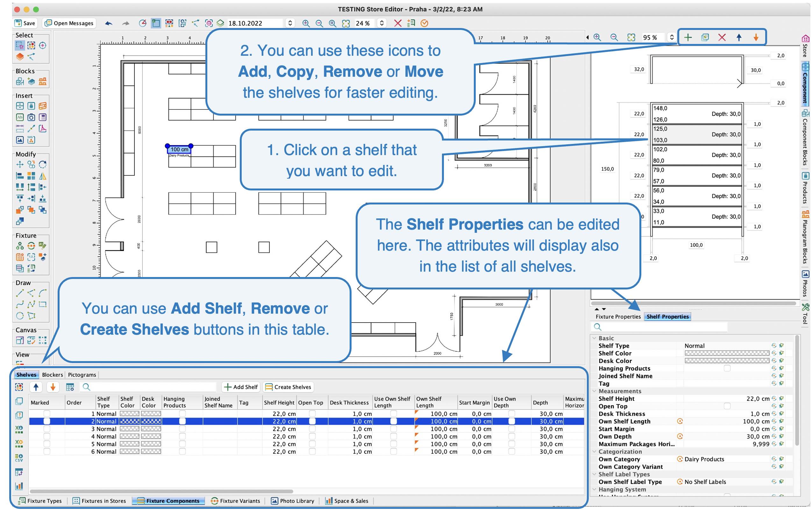Viewport: 812px width, 513px height.
Task: Click the shelves table horizontal scrollbar
Action: [x=161, y=491]
